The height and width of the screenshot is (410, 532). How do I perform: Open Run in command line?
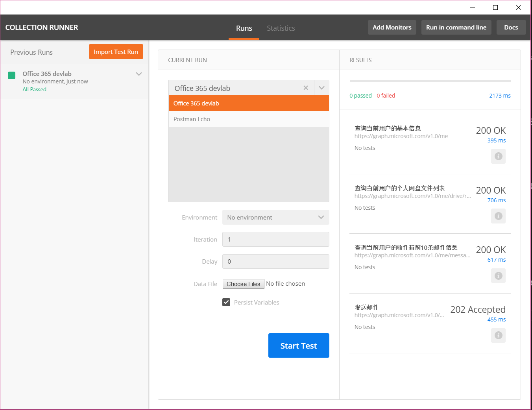point(456,27)
